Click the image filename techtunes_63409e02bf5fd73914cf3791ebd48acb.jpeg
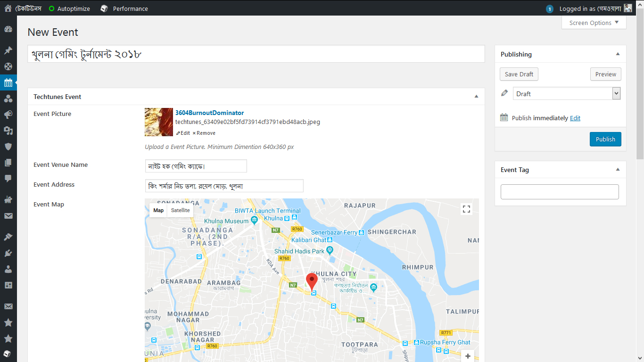Viewport: 644px width, 362px height. [x=248, y=122]
